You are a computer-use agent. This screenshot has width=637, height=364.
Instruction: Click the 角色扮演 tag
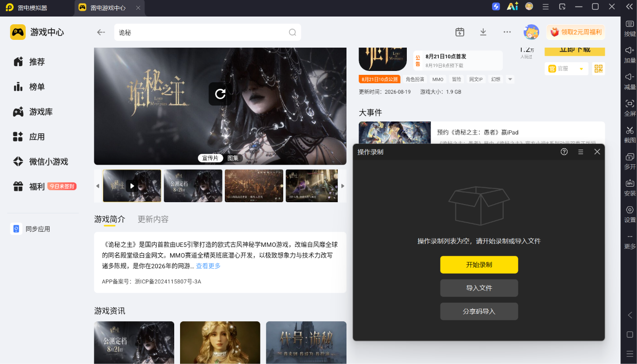(x=415, y=79)
